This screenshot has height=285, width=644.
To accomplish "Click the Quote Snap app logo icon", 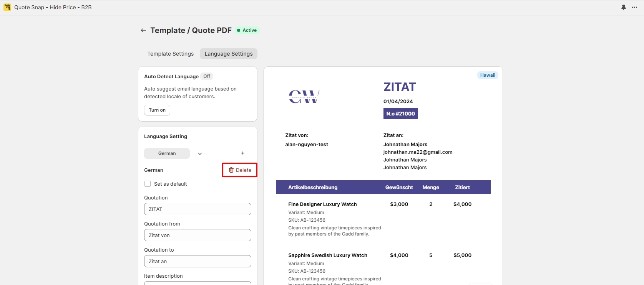I will [x=7, y=7].
